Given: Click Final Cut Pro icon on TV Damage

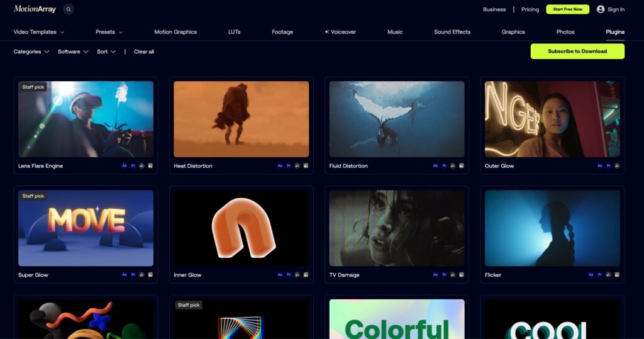Looking at the screenshot, I should click(x=461, y=274).
